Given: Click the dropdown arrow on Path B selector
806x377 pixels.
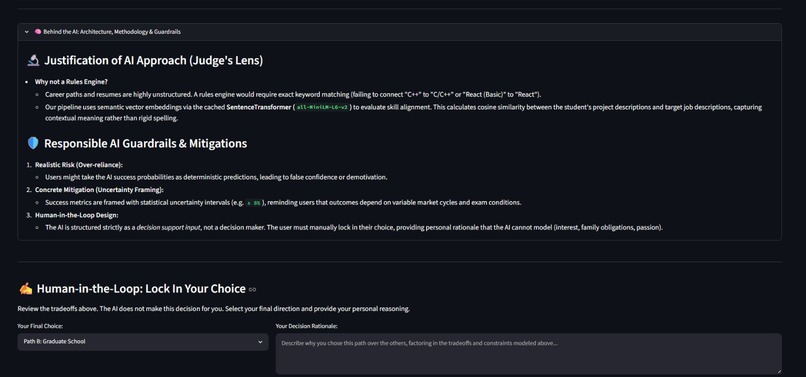Looking at the screenshot, I should [x=260, y=342].
